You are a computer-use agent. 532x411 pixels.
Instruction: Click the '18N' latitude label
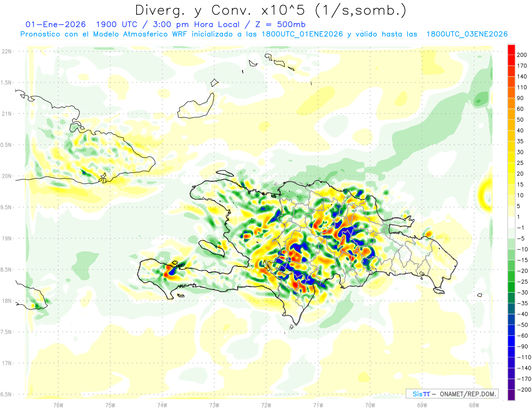coord(7,301)
